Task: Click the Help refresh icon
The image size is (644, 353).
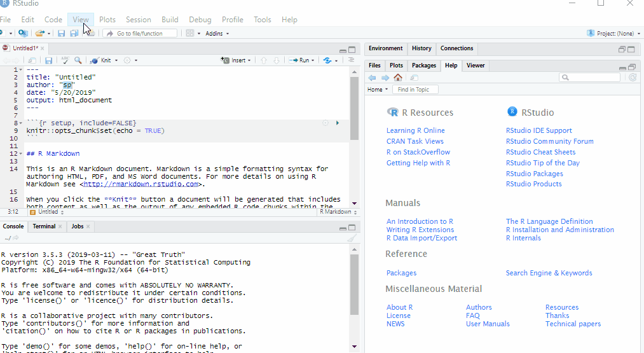Action: point(633,77)
